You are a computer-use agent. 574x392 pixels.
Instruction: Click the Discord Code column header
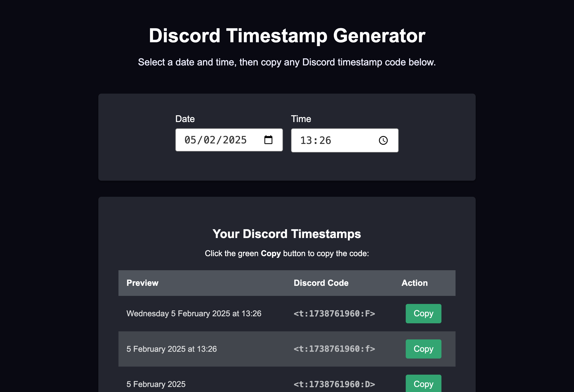tap(321, 283)
